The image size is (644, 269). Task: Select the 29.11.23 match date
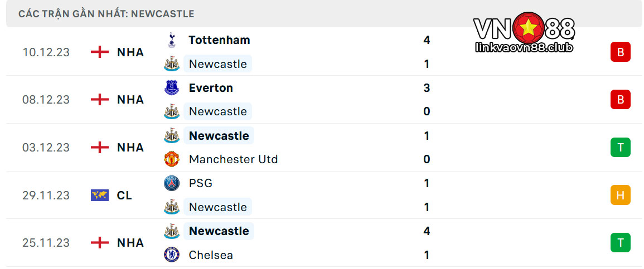tap(46, 195)
